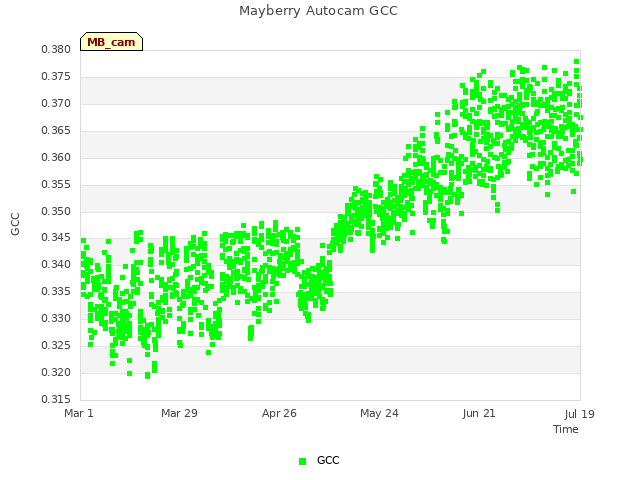Click the 0.375 y-axis value
Image resolution: width=640 pixels, height=480 pixels.
point(56,77)
